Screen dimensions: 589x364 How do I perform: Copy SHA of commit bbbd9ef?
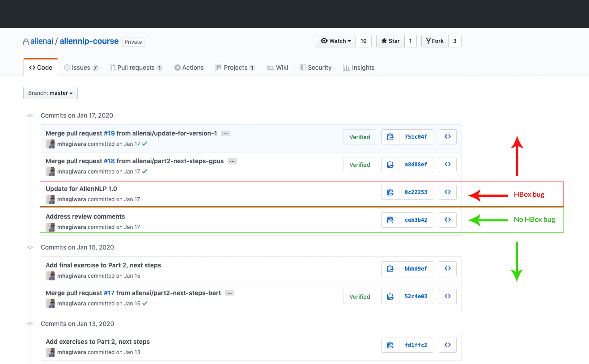coord(390,268)
